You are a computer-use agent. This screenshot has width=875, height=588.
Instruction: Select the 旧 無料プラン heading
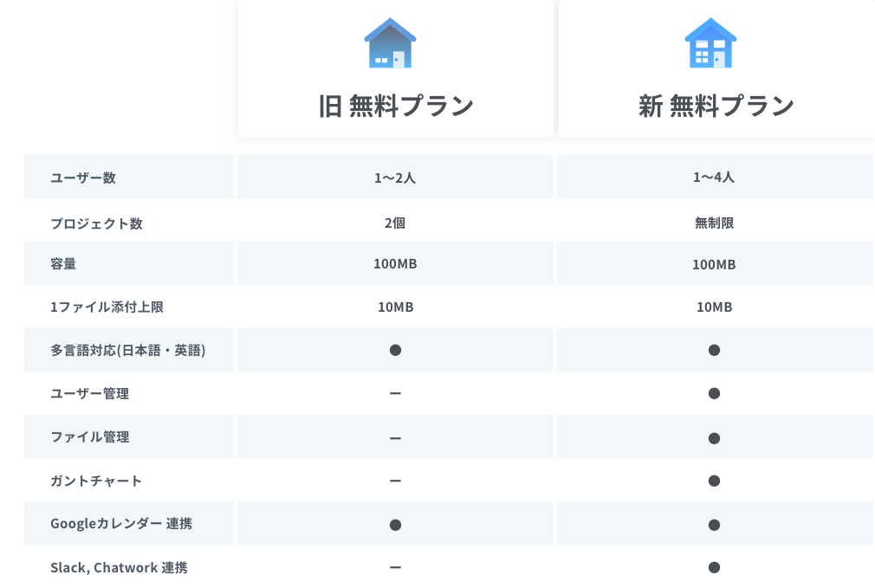point(396,106)
